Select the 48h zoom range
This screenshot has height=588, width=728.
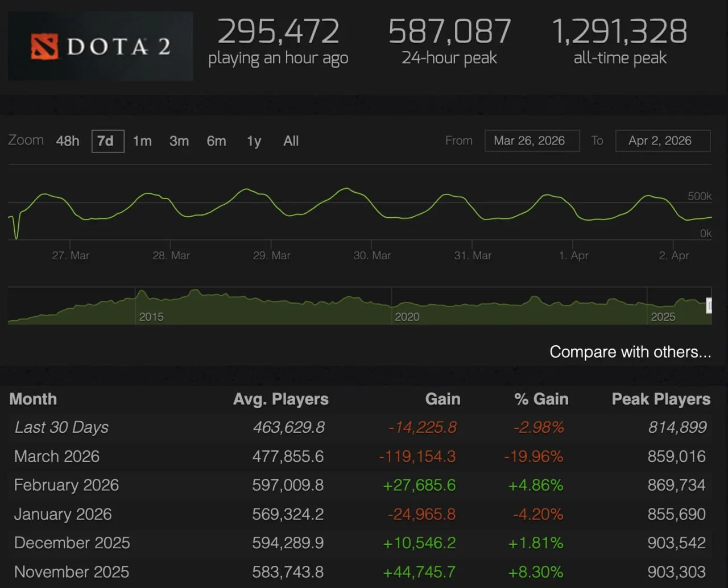tap(68, 141)
